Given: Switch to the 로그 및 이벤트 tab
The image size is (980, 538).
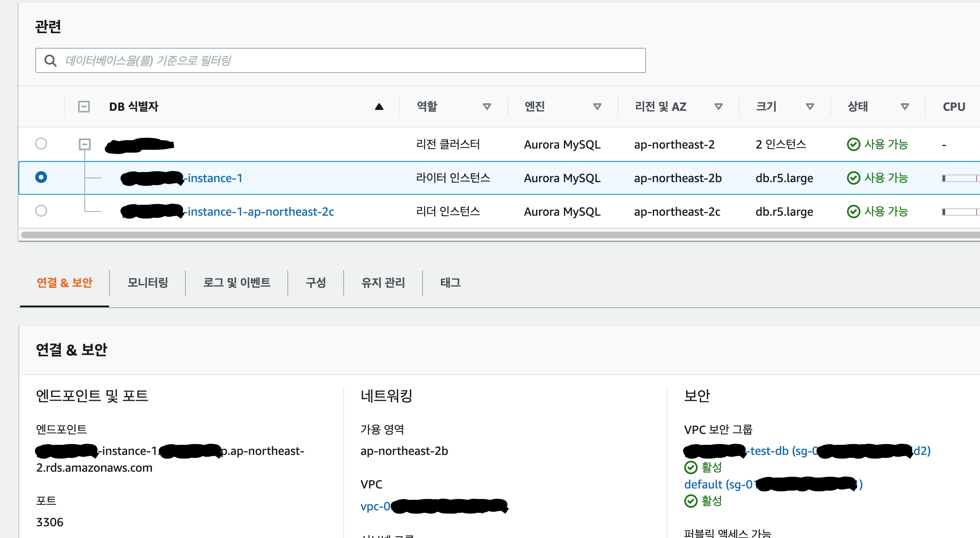Looking at the screenshot, I should [237, 282].
